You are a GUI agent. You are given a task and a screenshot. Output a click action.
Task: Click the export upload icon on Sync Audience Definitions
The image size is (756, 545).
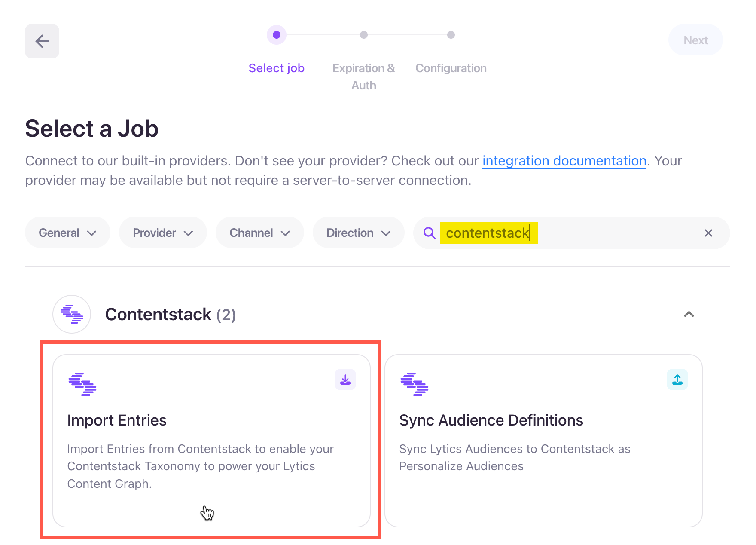click(677, 380)
